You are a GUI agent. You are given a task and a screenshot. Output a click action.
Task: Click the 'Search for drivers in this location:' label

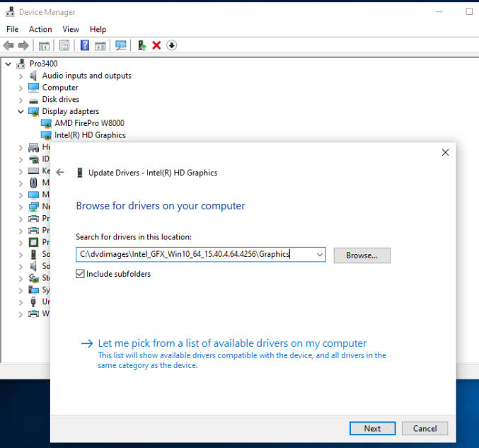click(134, 237)
